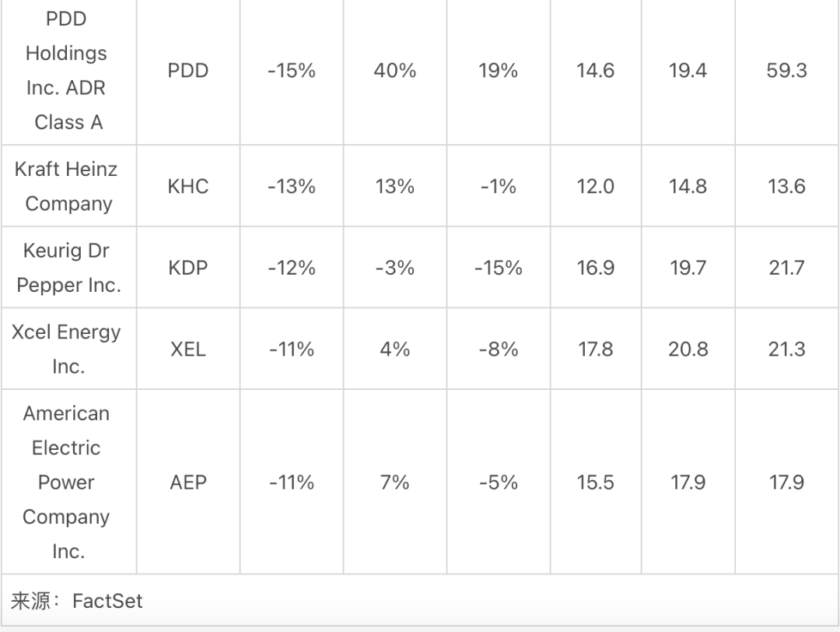The image size is (840, 632).
Task: Click the 20.8 value in XEL row
Action: pyautogui.click(x=688, y=349)
